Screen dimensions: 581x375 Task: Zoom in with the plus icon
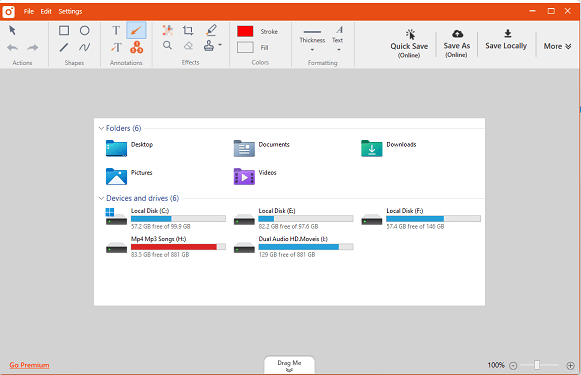571,366
